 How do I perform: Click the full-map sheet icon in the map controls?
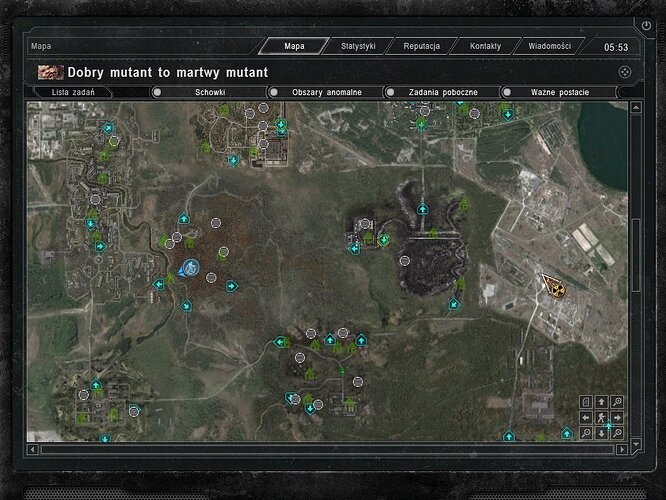[x=586, y=402]
